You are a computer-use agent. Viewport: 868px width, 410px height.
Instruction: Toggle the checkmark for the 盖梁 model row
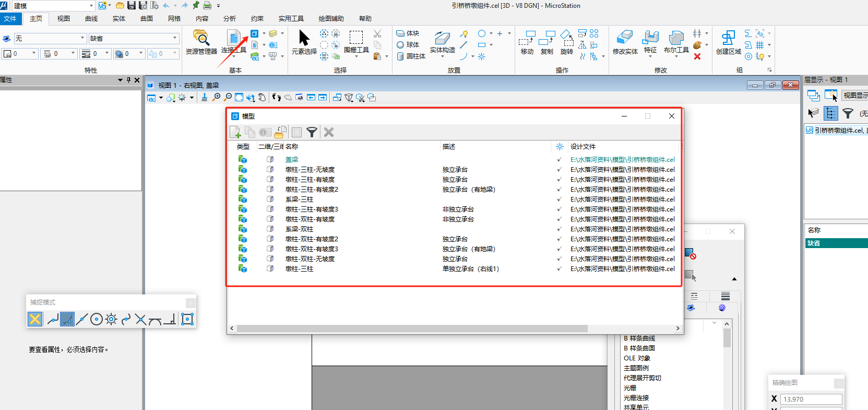(x=559, y=160)
